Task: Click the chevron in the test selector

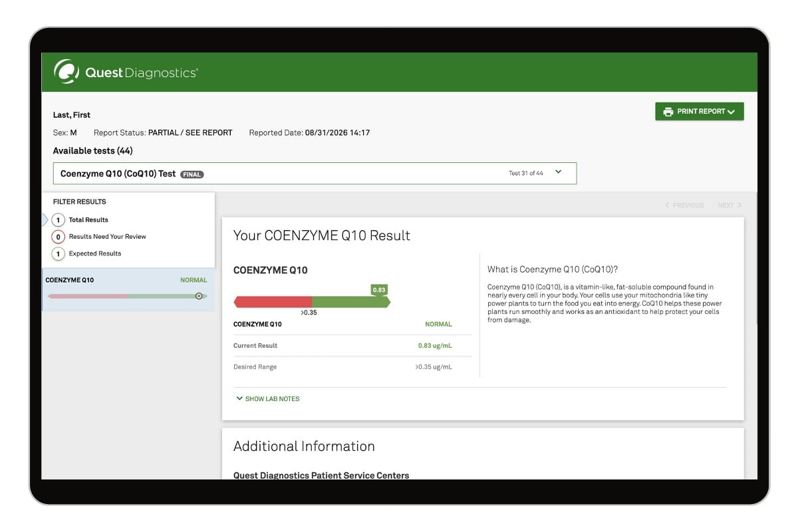Action: (558, 172)
